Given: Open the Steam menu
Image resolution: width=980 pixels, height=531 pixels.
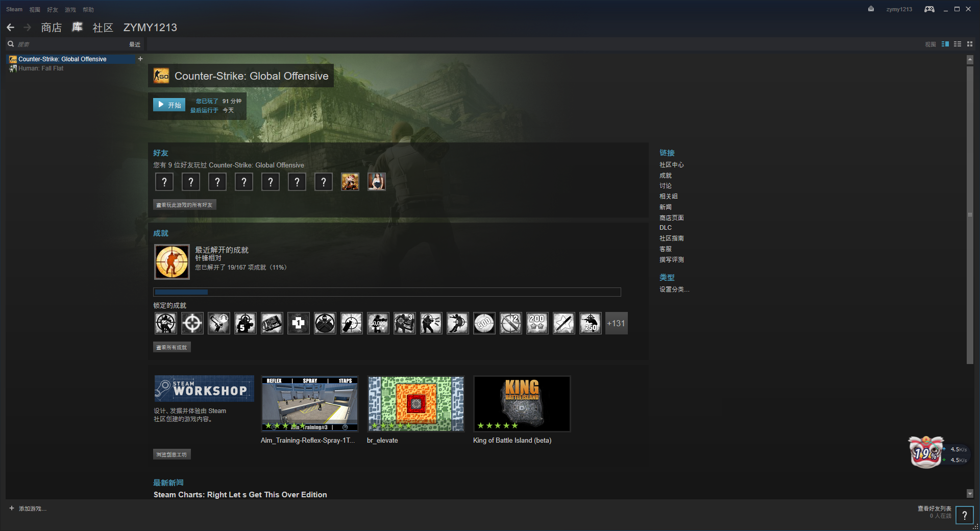Looking at the screenshot, I should tap(14, 9).
